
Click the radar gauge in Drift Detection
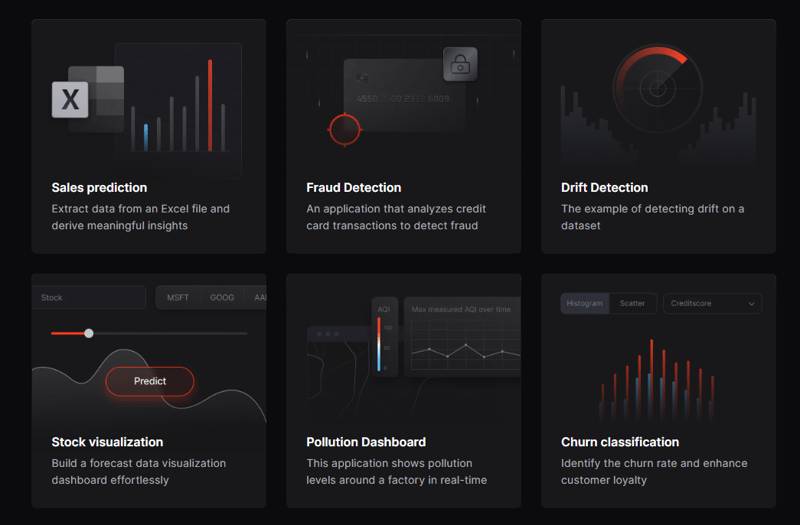[x=658, y=89]
